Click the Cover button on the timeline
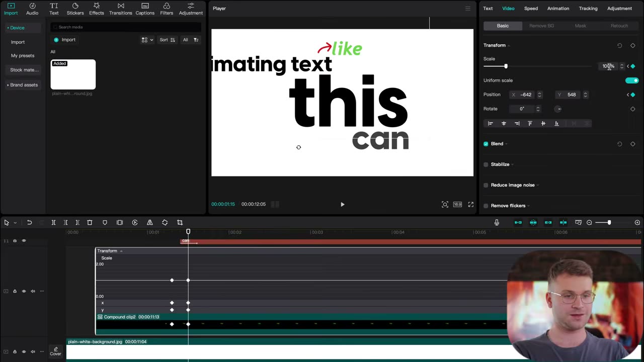The image size is (644, 362). [55, 351]
